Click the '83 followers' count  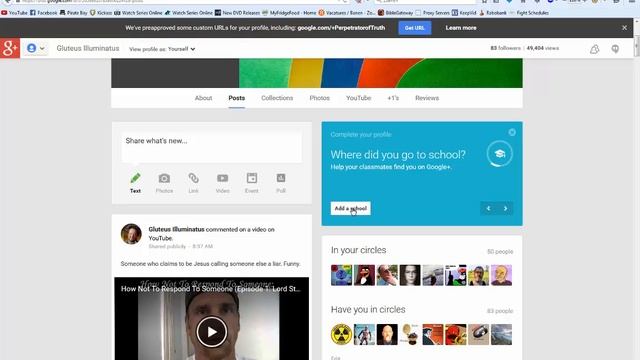[505, 48]
